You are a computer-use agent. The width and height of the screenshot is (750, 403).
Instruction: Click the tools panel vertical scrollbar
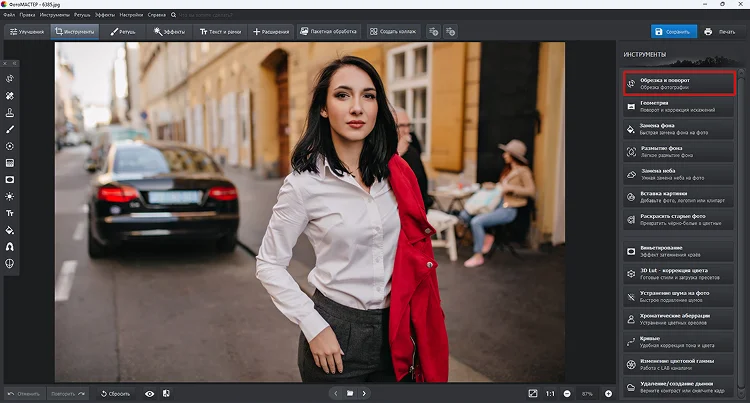(741, 234)
